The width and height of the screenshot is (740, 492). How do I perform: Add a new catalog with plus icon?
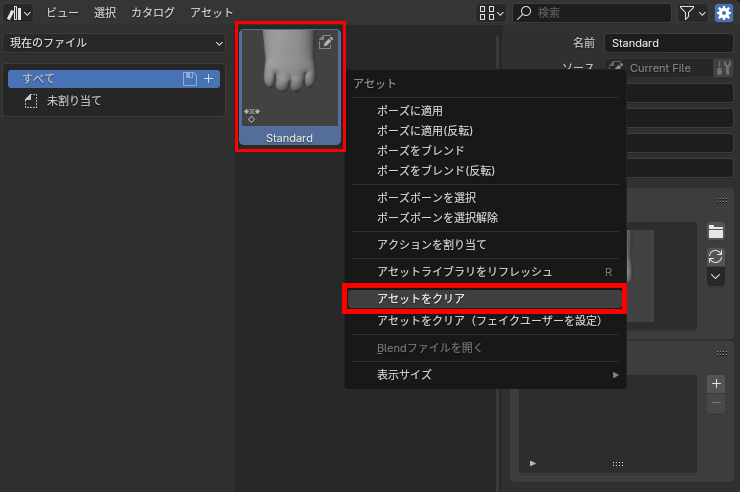click(209, 78)
